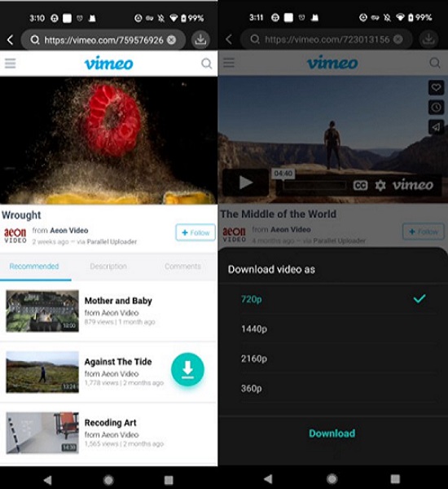Tap the floating teal download button
The image size is (448, 489).
pyautogui.click(x=187, y=369)
